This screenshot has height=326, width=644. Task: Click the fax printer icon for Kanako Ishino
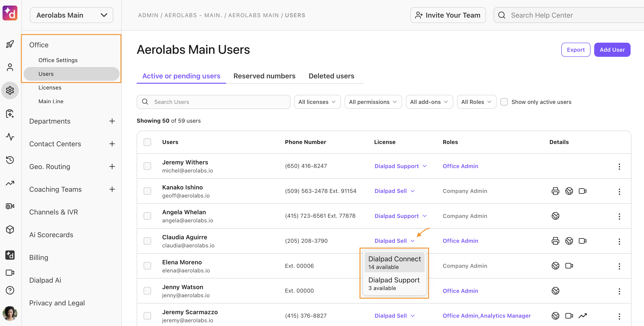[555, 191]
